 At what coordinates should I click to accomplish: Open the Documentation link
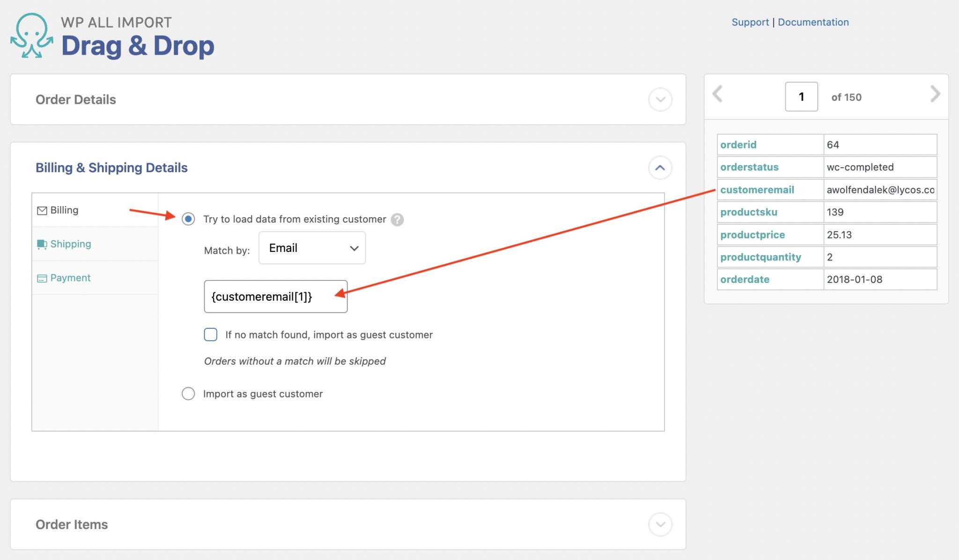pos(813,22)
